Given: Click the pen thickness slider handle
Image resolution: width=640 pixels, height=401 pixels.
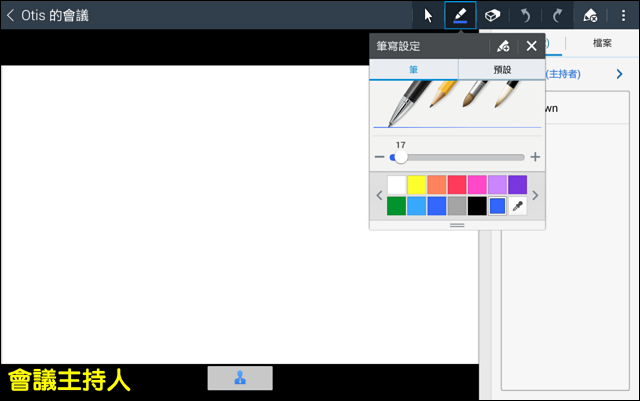Looking at the screenshot, I should click(x=401, y=157).
